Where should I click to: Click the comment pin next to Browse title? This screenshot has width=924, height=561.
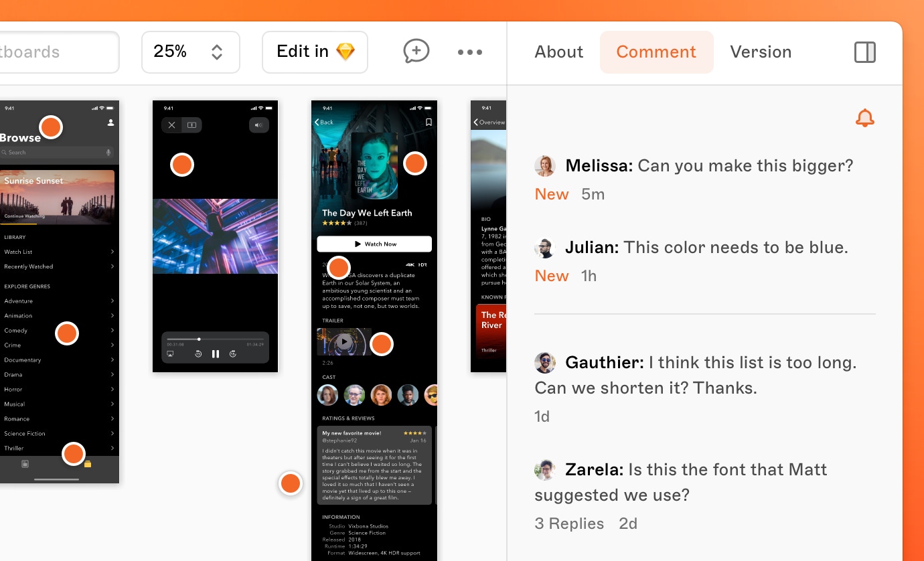tap(51, 127)
